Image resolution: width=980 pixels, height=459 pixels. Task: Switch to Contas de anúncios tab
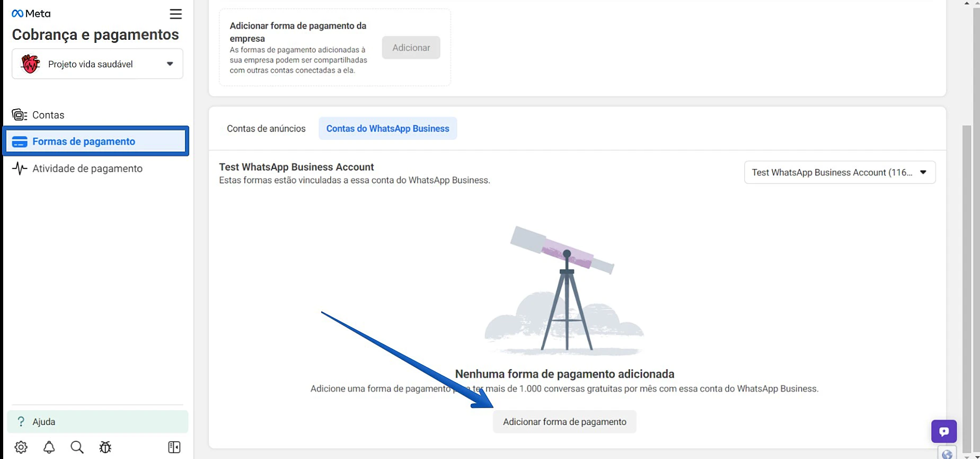266,128
